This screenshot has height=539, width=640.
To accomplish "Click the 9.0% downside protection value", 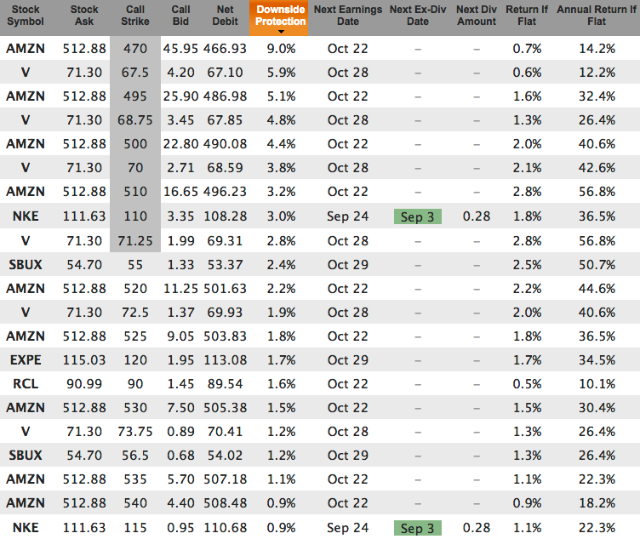I will coord(281,49).
